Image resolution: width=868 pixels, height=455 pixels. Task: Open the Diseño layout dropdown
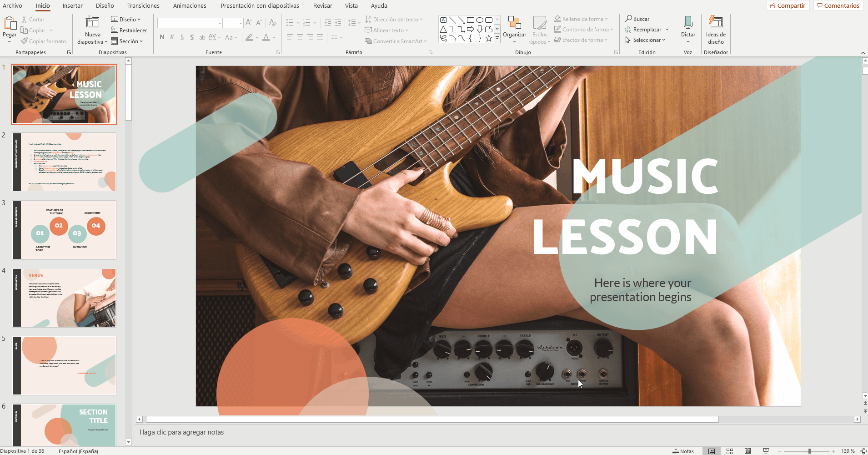[126, 20]
